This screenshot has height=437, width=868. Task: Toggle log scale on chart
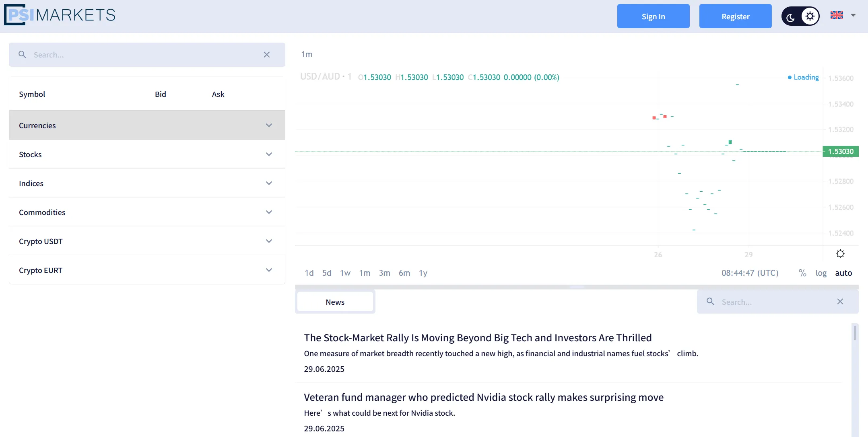tap(821, 273)
